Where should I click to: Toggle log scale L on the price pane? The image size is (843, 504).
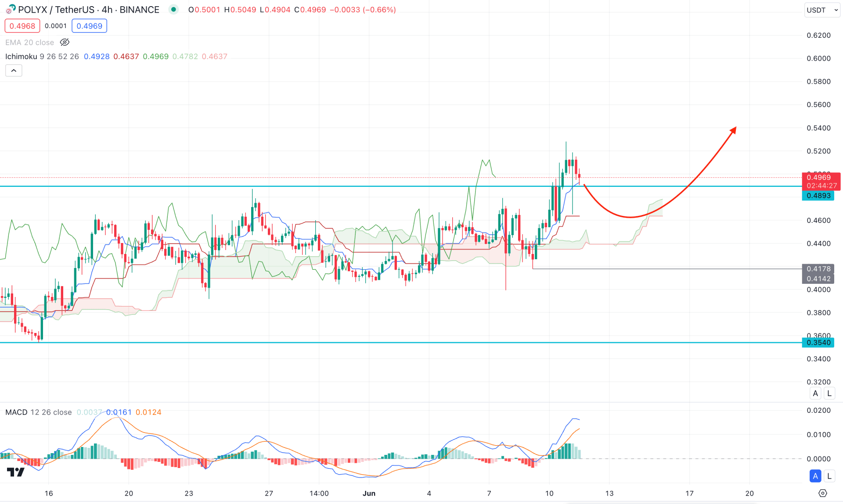(829, 393)
